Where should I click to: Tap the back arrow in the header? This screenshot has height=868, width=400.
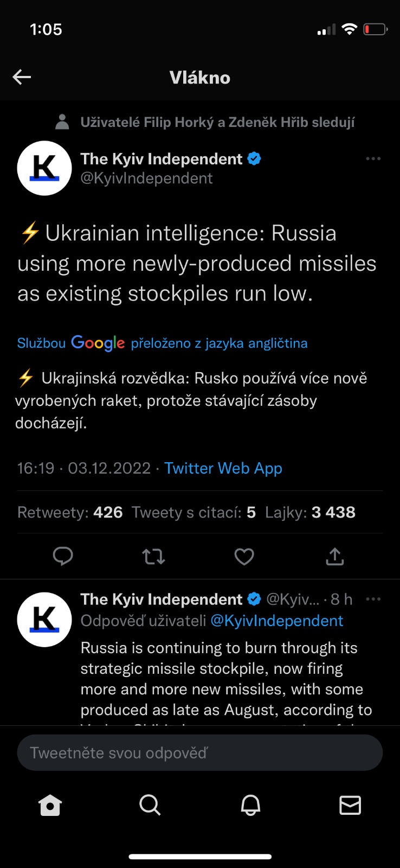tap(22, 77)
